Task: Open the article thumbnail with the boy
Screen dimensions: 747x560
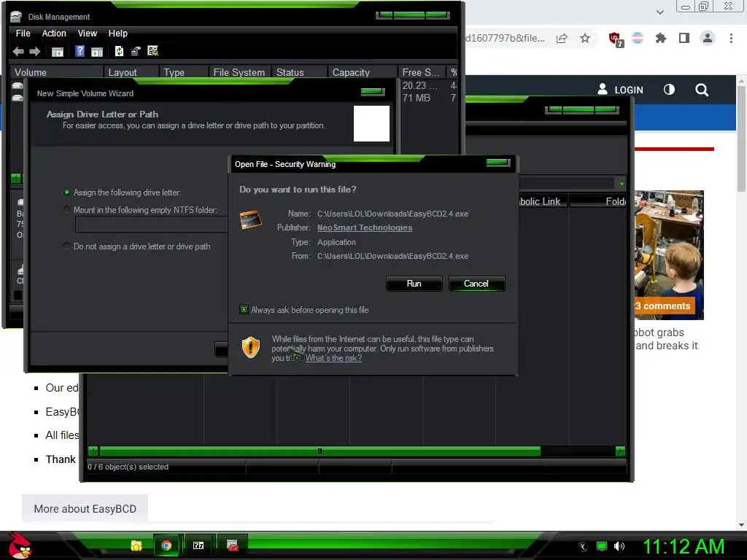Action: (x=669, y=254)
